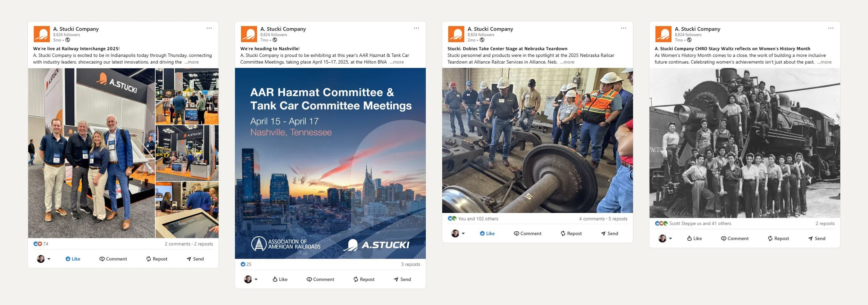
Task: Repost the Women's History Month post
Action: [x=778, y=238]
